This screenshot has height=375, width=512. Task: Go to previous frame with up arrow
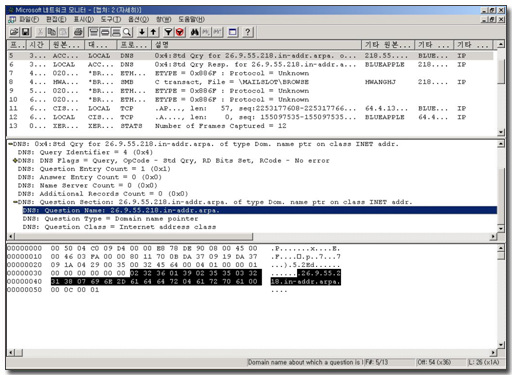click(153, 32)
